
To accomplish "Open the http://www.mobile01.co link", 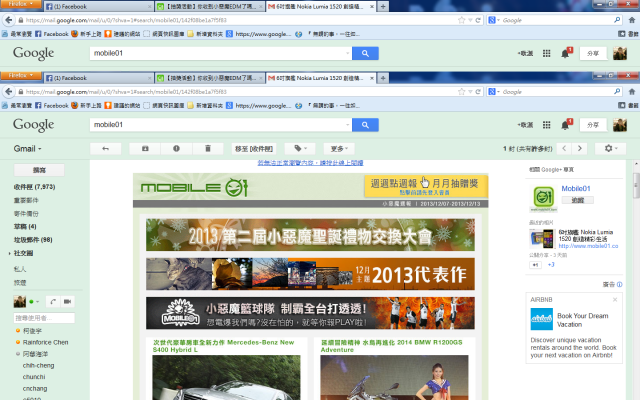I will (588, 246).
